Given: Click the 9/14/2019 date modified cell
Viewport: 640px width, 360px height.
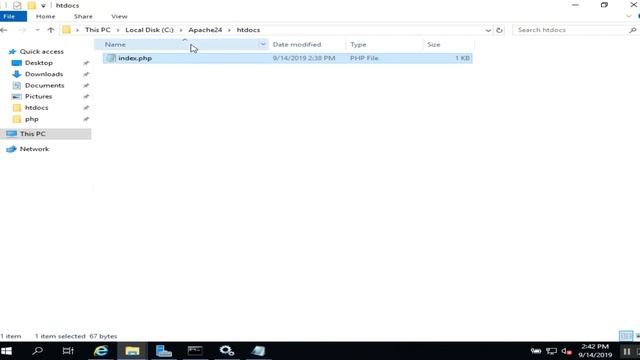Looking at the screenshot, I should coord(304,58).
